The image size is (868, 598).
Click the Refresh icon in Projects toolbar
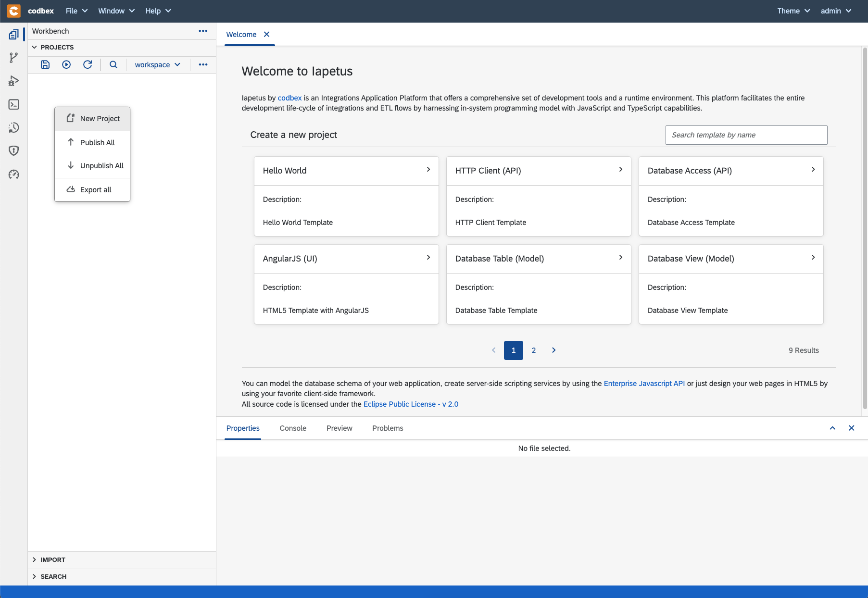click(88, 64)
